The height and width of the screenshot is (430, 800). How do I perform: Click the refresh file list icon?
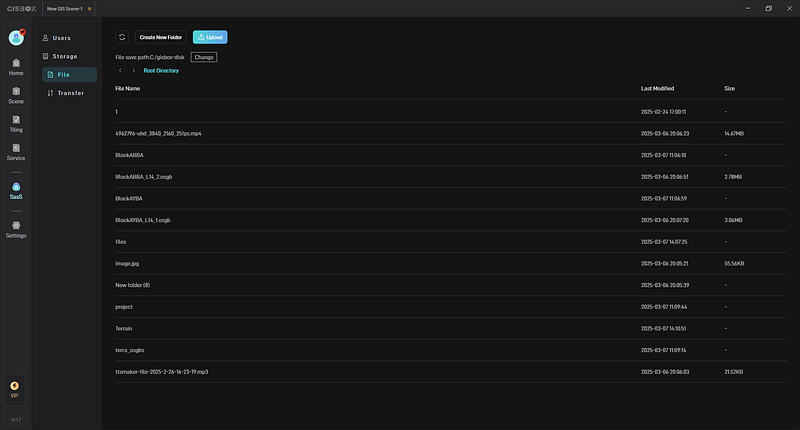click(x=122, y=37)
